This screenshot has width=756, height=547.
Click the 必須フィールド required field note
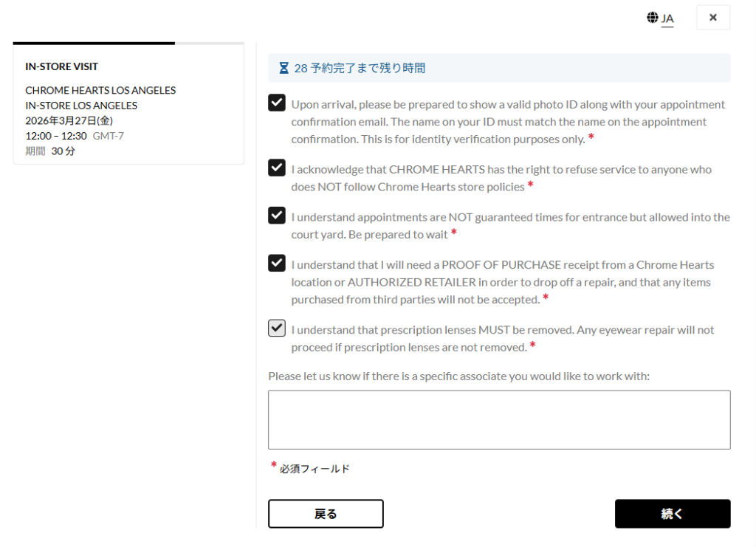315,469
